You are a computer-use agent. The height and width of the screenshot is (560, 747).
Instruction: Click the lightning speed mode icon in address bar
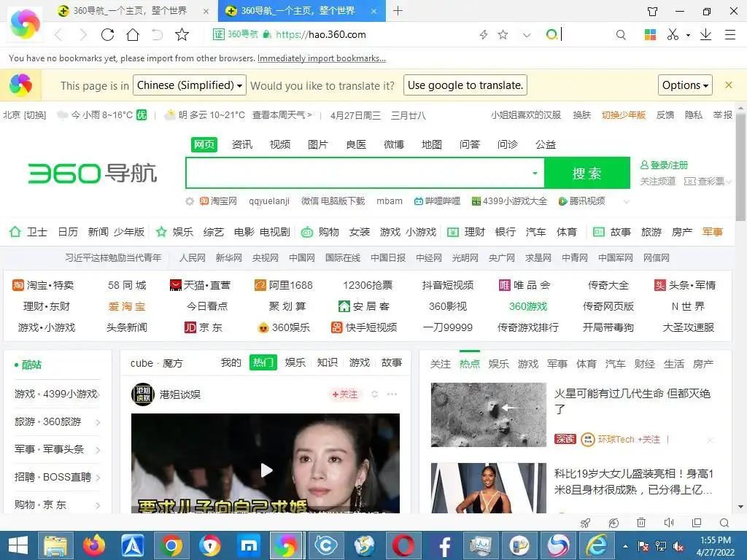[484, 34]
